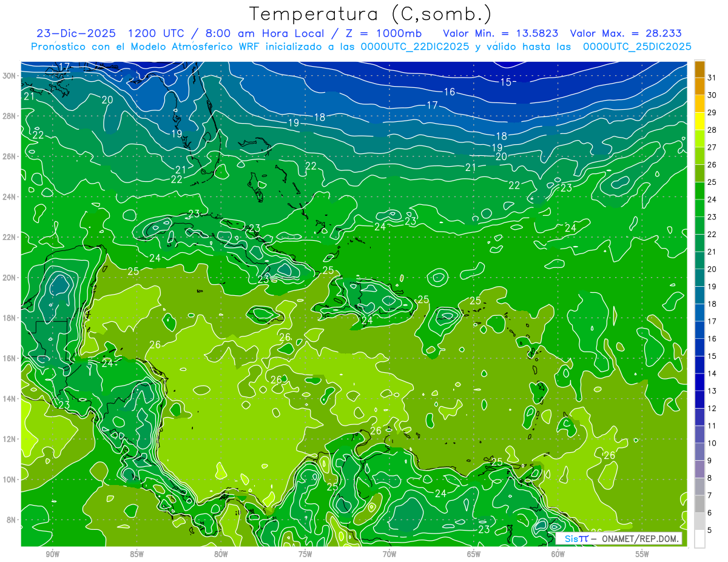Click the '18N' latitude axis label
Screen dimensions: 728x562
pos(10,318)
